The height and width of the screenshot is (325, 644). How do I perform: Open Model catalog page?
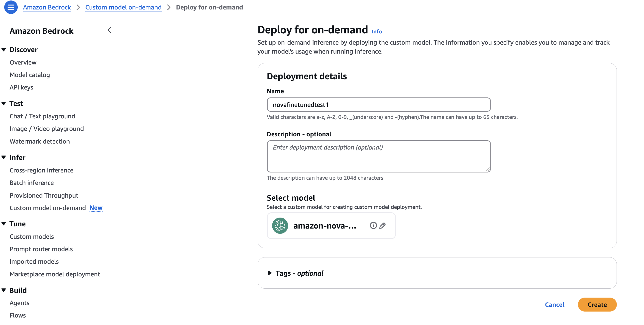point(30,75)
